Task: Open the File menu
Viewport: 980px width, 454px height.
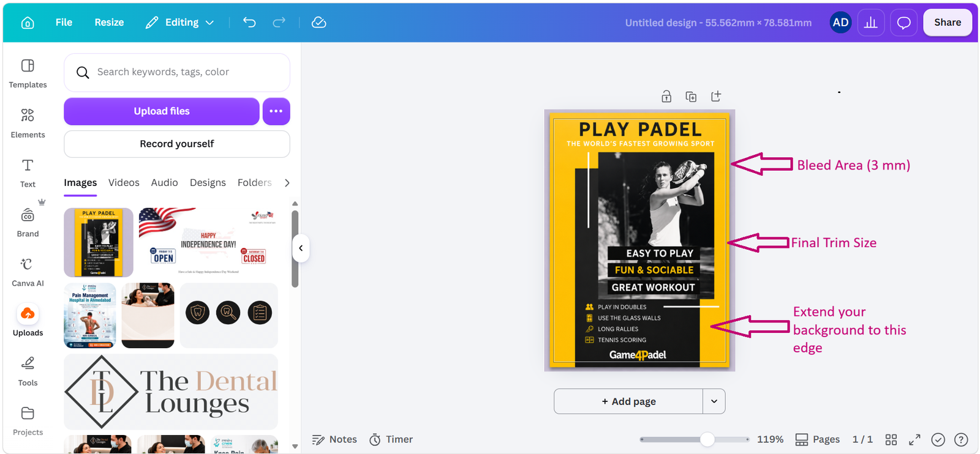Action: (64, 23)
